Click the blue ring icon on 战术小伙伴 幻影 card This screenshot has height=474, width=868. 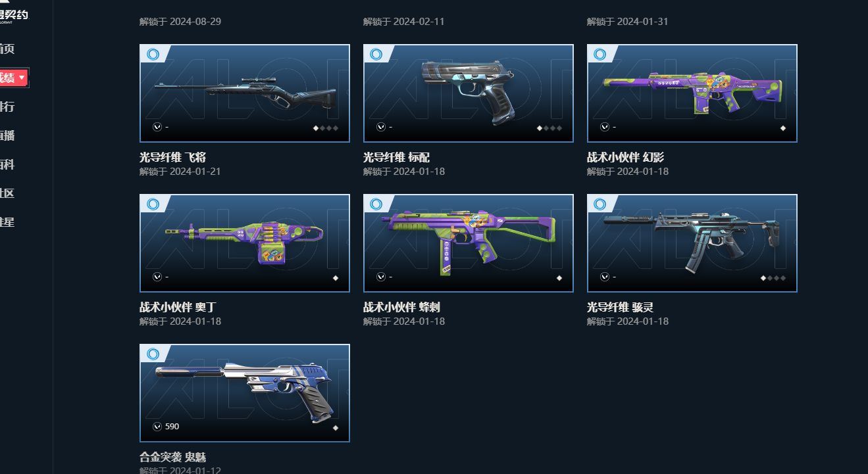coord(600,54)
